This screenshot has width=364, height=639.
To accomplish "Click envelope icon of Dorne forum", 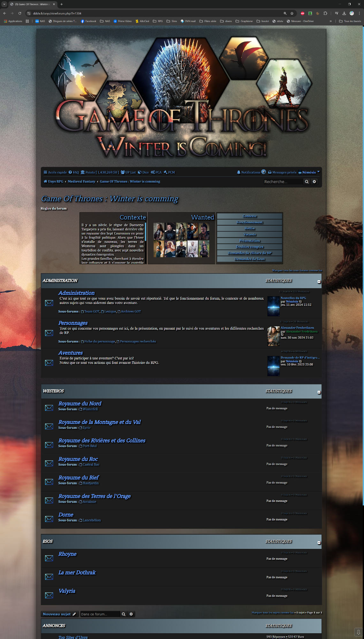I will click(49, 519).
